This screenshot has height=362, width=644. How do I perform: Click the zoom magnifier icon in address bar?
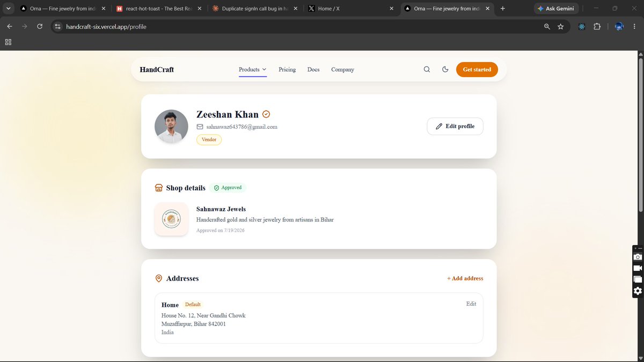[547, 26]
